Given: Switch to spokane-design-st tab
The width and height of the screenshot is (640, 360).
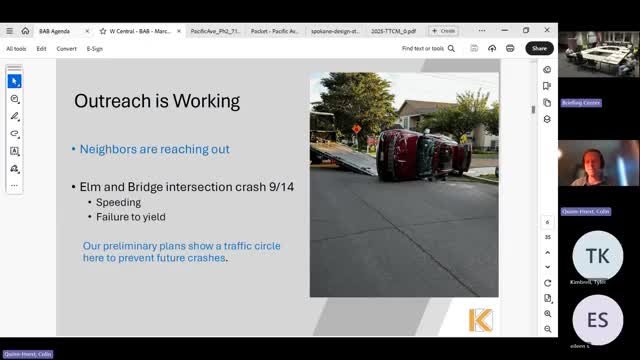Looking at the screenshot, I should [x=335, y=31].
